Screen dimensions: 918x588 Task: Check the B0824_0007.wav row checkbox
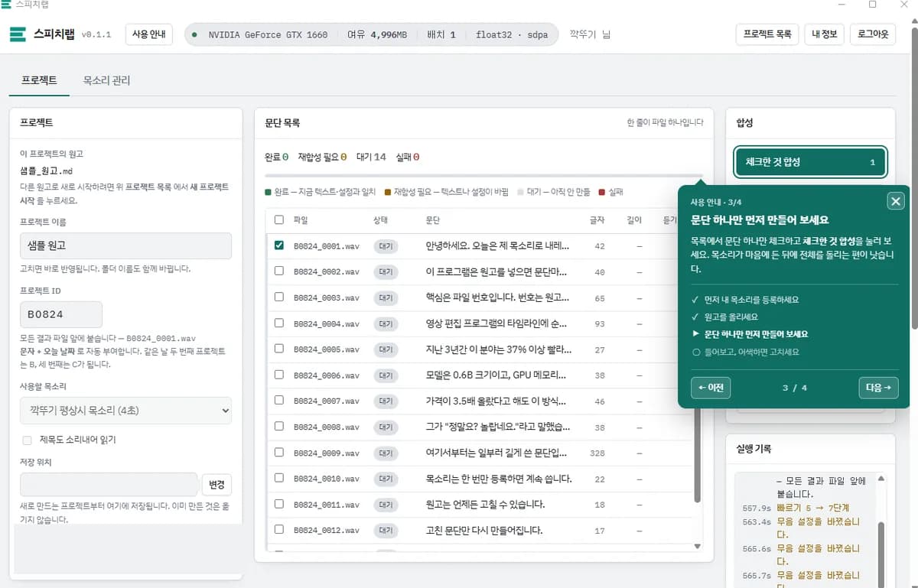point(278,401)
